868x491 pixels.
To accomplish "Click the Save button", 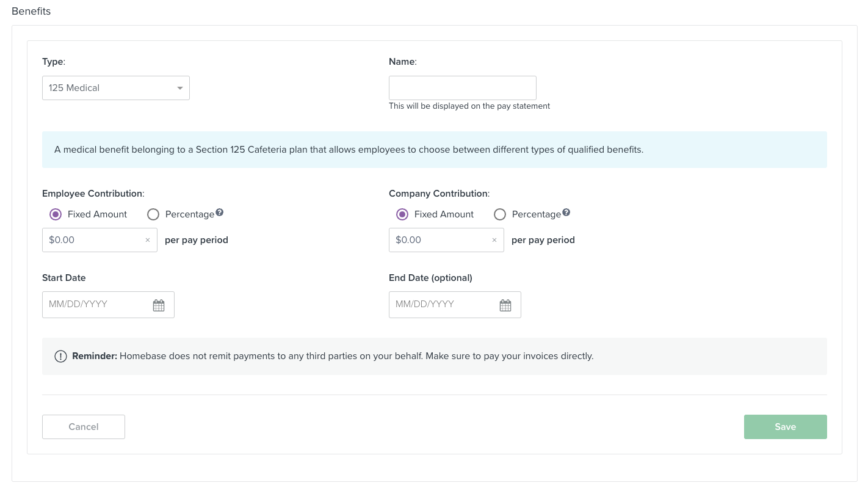I will point(786,426).
